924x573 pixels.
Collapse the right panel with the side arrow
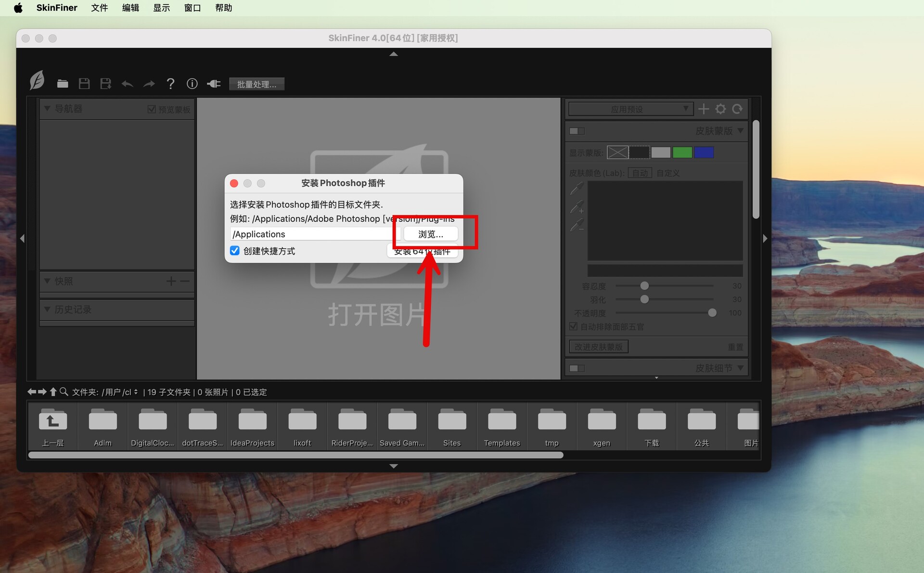click(x=765, y=239)
